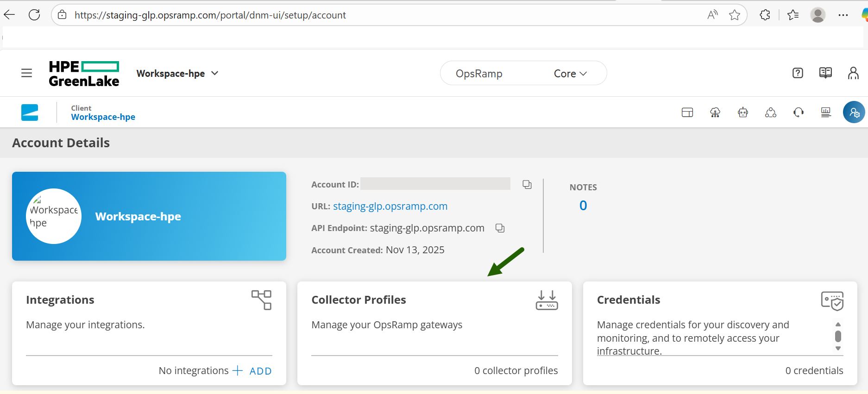
Task: Click the Credentials shield icon
Action: (832, 301)
